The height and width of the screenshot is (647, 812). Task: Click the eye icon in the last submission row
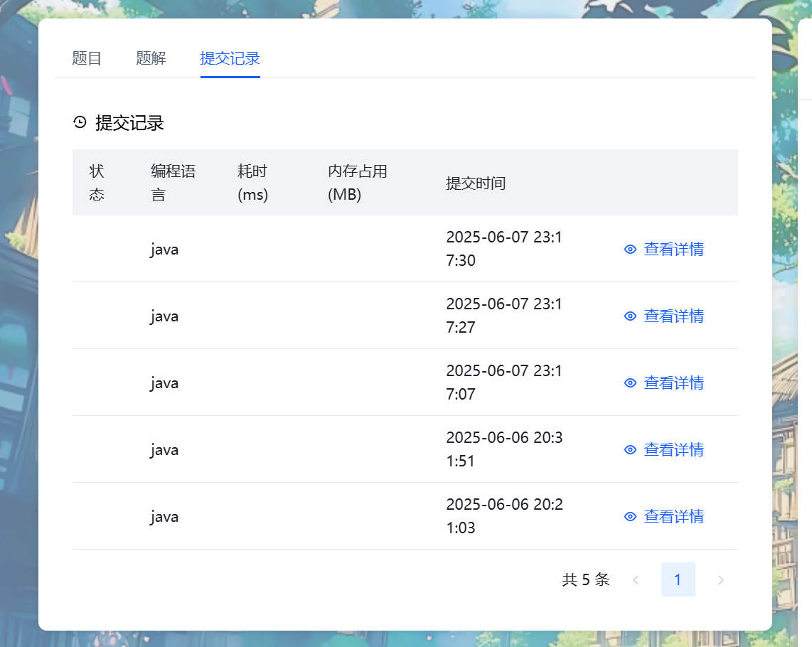(630, 516)
